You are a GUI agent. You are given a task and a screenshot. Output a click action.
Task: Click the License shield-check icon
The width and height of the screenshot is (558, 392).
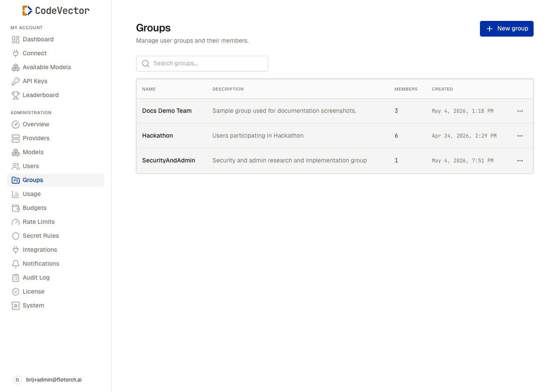click(16, 292)
